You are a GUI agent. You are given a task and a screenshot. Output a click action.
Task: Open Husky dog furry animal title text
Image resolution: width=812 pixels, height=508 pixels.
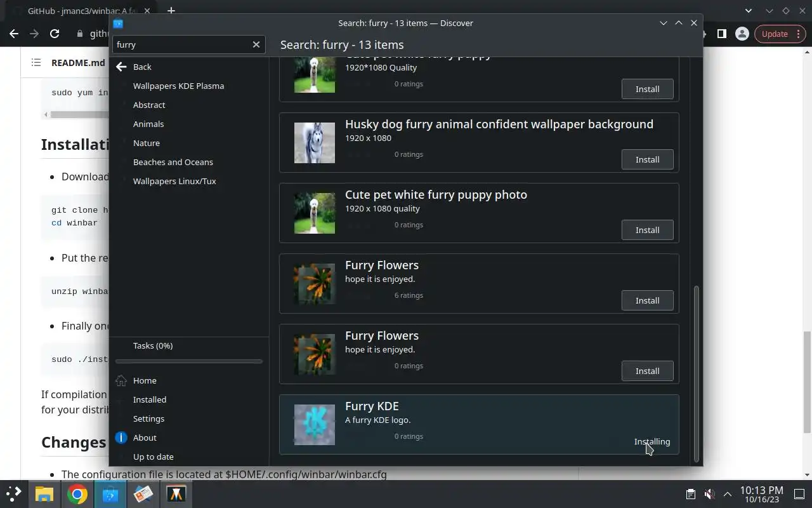(x=499, y=124)
